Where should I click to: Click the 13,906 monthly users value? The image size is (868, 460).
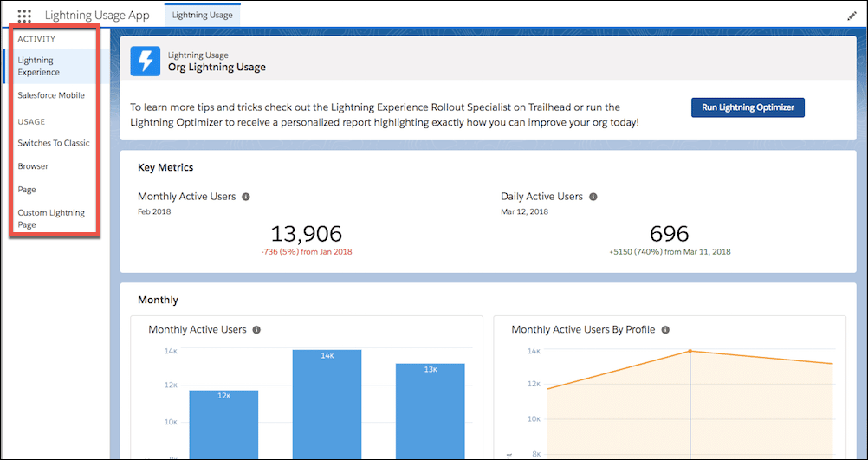tap(306, 234)
